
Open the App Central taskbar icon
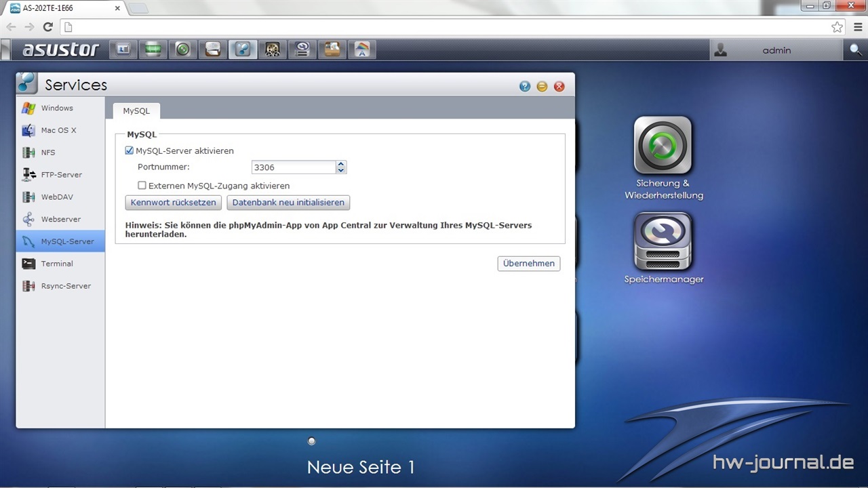[362, 49]
